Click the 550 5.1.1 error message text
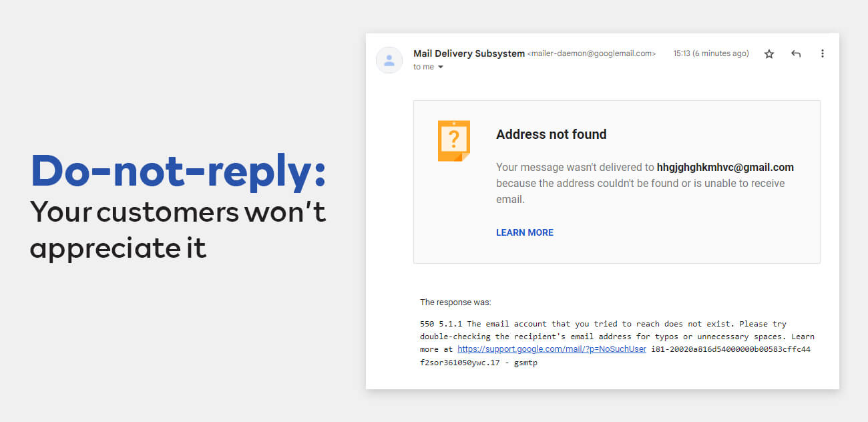 (617, 343)
